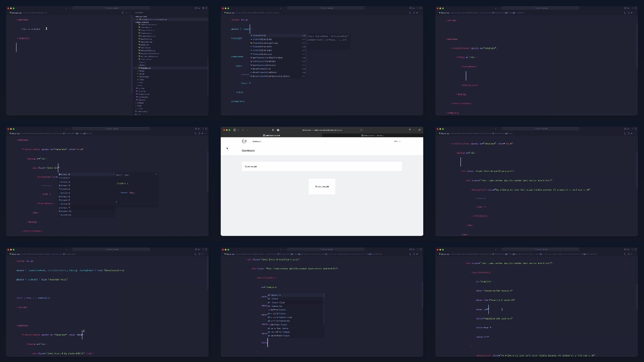The image size is (644, 362).
Task: Close the inset-0 suggestion details popup
Action: tap(156, 174)
